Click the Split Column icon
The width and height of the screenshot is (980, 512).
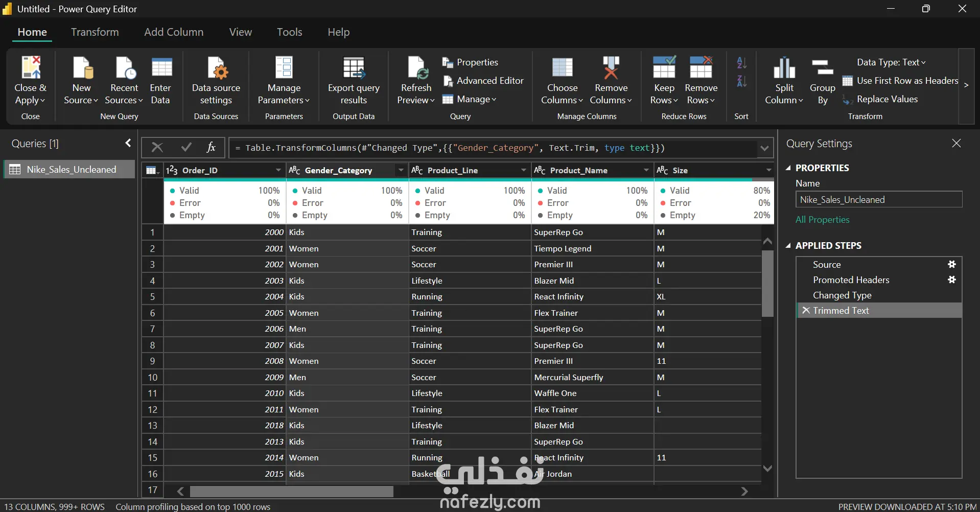784,67
